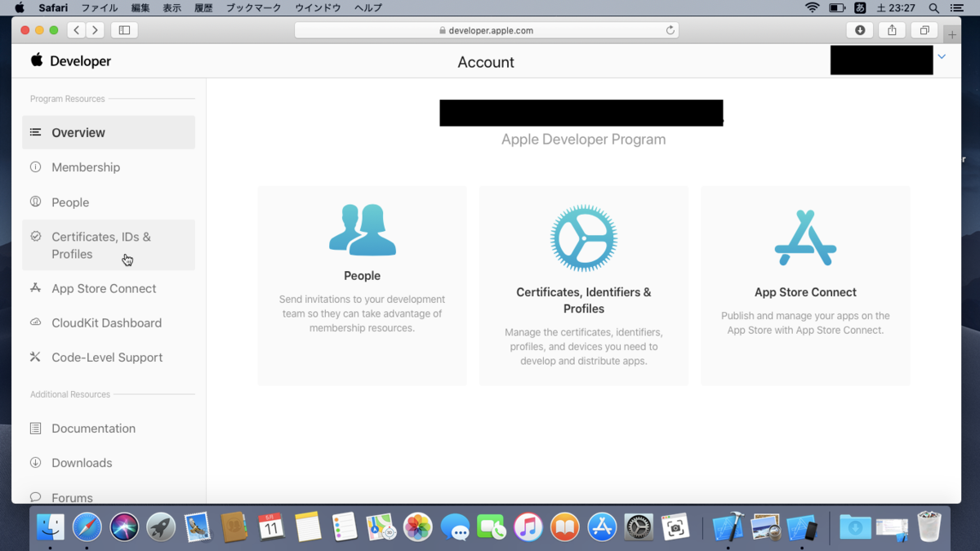Open iTunes in the Dock
The height and width of the screenshot is (551, 980).
[528, 527]
